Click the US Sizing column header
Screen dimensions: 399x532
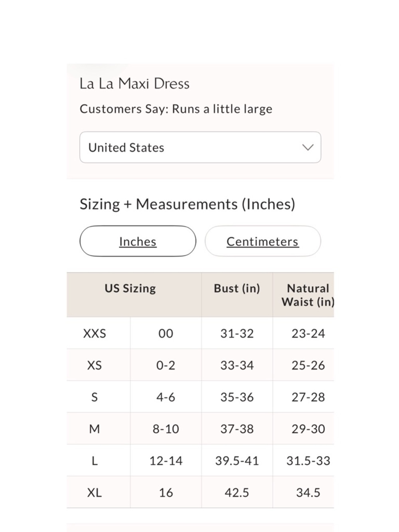click(130, 288)
